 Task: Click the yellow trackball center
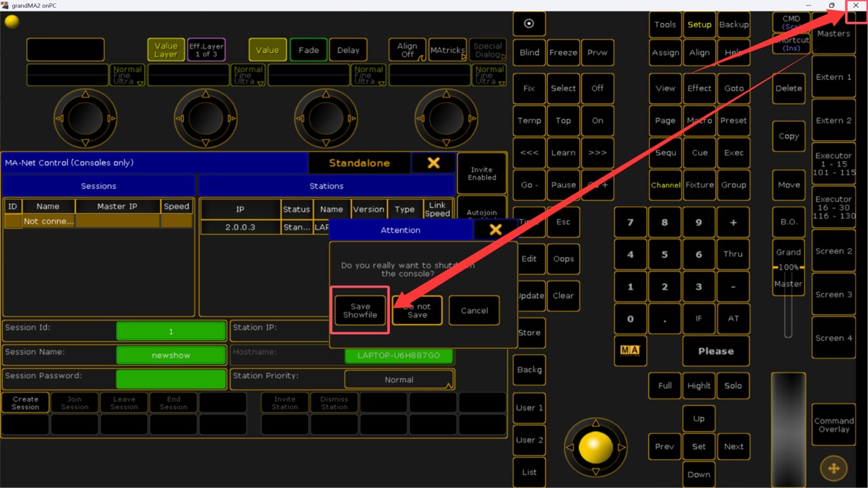pos(596,447)
